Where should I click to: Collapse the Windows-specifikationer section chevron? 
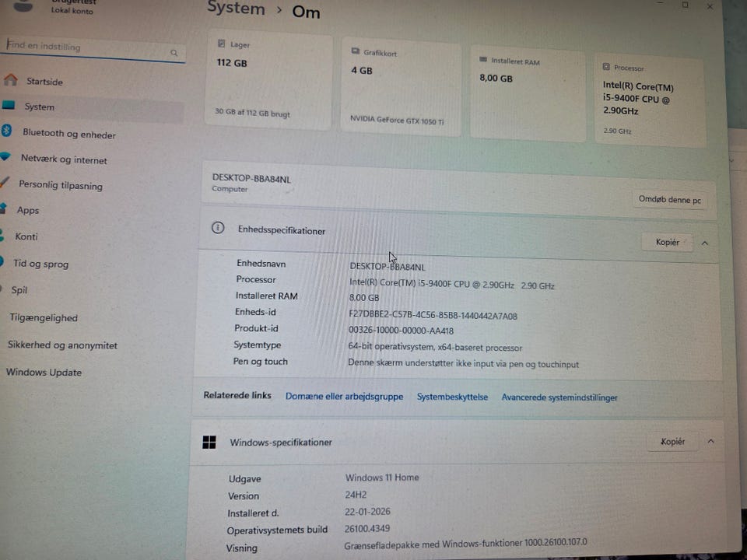coord(710,442)
